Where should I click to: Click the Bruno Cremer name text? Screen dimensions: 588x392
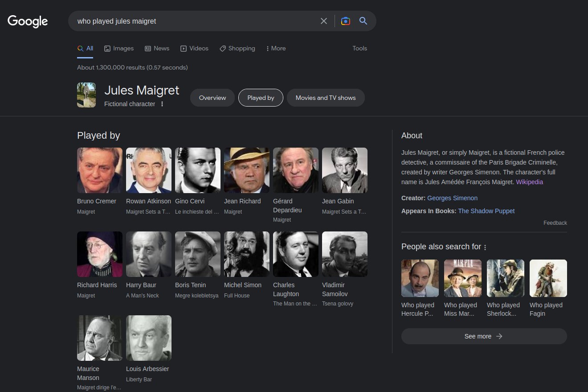click(97, 201)
